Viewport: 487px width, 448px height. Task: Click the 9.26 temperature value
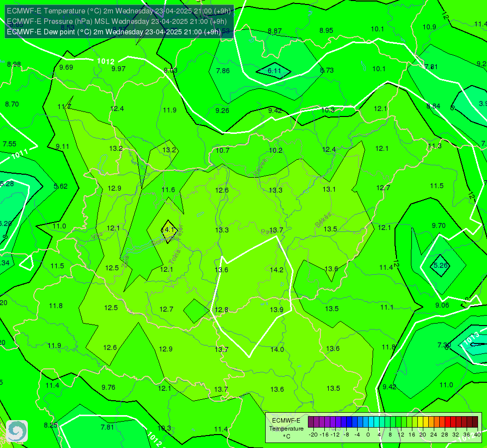pyautogui.click(x=222, y=111)
